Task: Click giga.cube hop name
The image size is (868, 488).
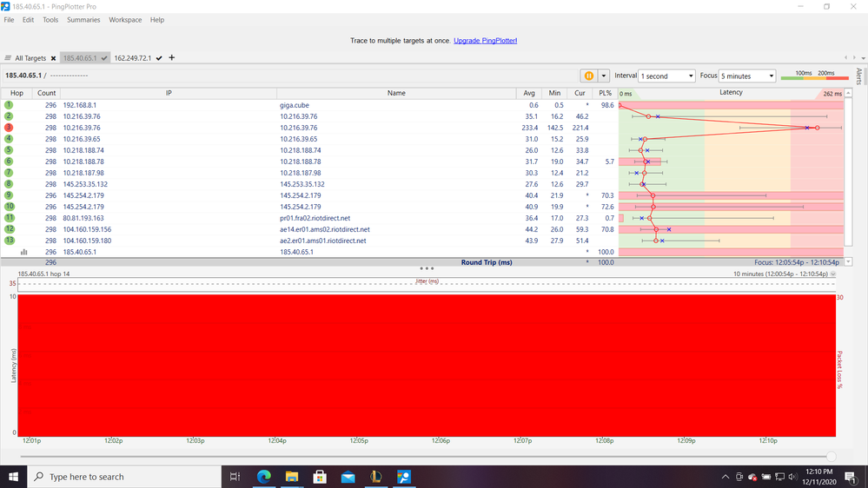Action: pos(295,105)
